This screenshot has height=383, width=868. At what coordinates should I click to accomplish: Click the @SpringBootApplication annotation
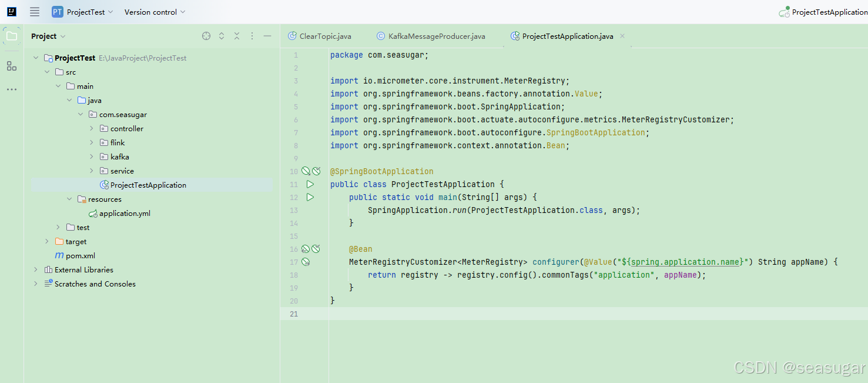pos(382,171)
